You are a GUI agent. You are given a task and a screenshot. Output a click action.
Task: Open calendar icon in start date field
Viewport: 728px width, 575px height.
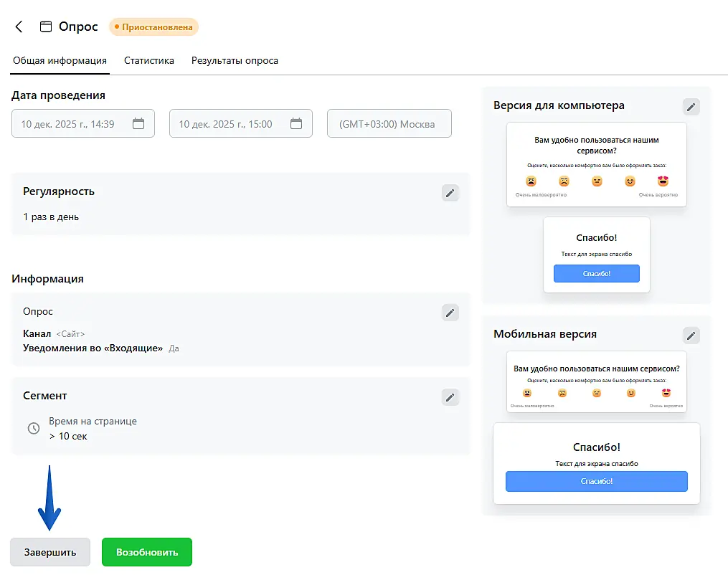click(x=138, y=123)
